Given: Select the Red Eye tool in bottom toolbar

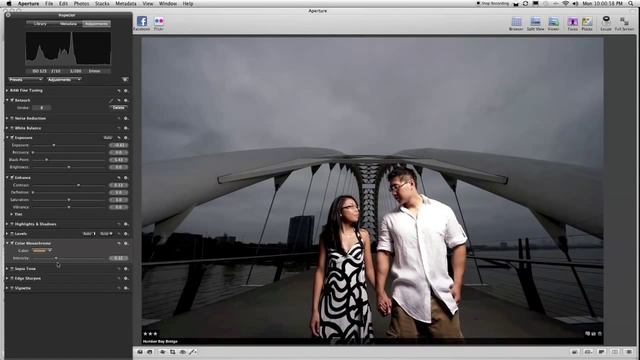Looking at the screenshot, I should 182,352.
